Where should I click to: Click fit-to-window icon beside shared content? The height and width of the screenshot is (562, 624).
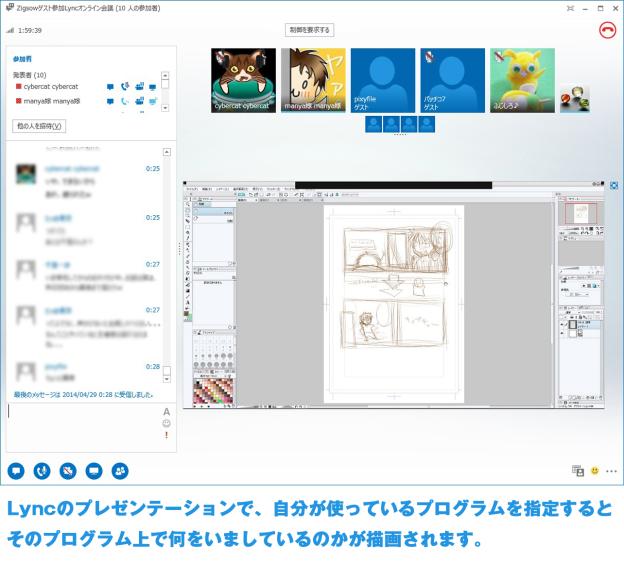coord(614,185)
